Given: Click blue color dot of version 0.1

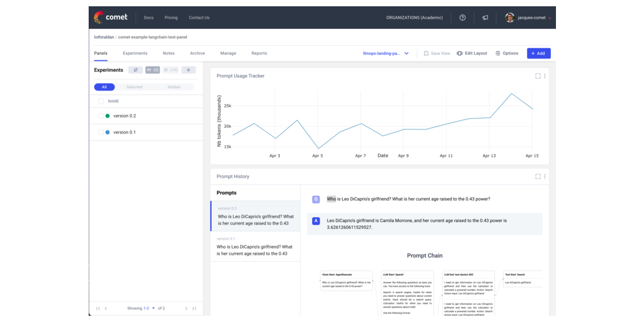Looking at the screenshot, I should (x=108, y=132).
